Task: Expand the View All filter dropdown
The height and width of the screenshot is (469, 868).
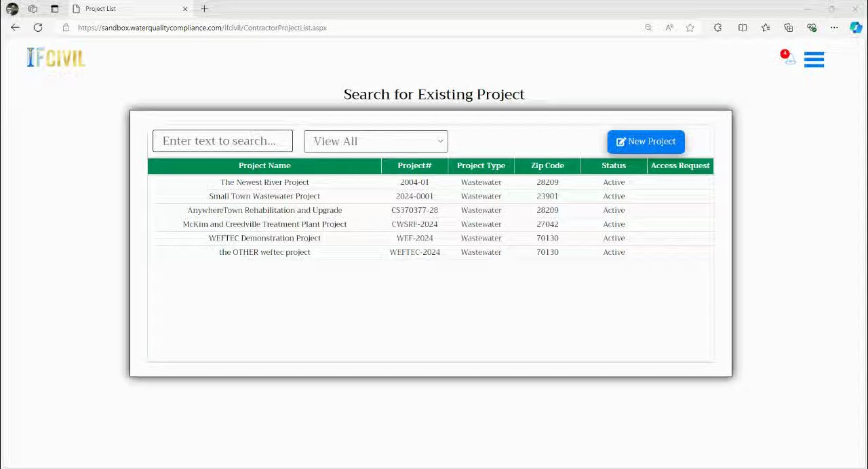Action: tap(376, 141)
